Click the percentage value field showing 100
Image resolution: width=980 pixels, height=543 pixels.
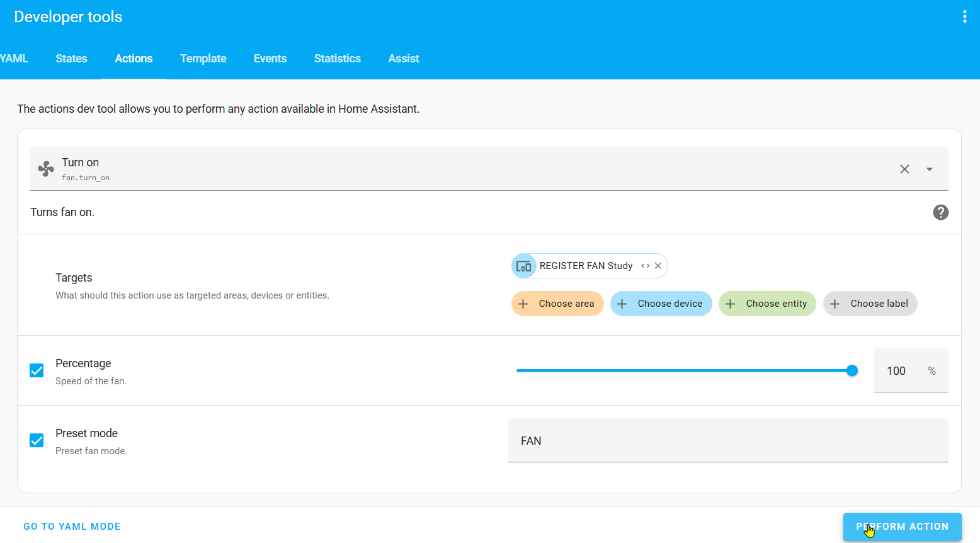point(911,370)
